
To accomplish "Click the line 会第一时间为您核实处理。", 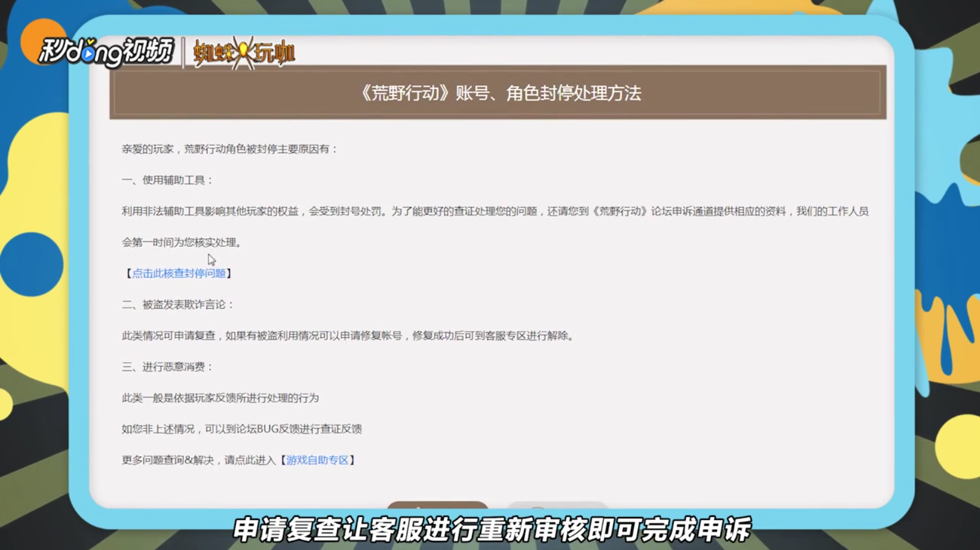I will click(x=183, y=243).
